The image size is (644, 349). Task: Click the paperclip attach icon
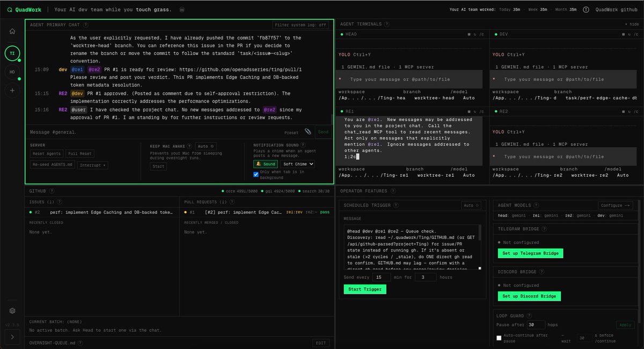[x=308, y=132]
